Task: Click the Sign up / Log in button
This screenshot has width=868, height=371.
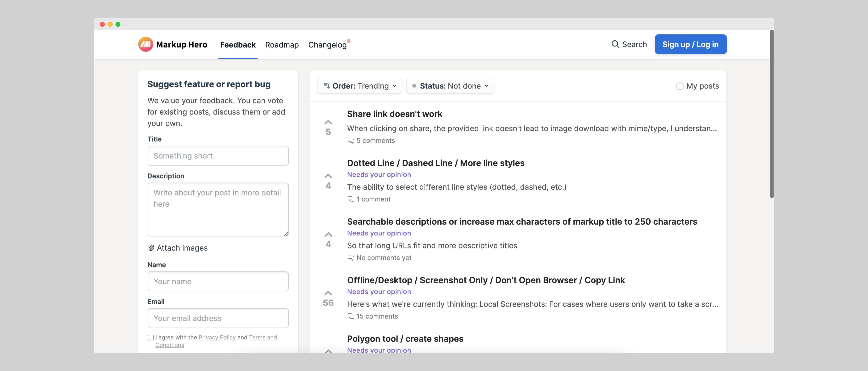Action: click(690, 44)
